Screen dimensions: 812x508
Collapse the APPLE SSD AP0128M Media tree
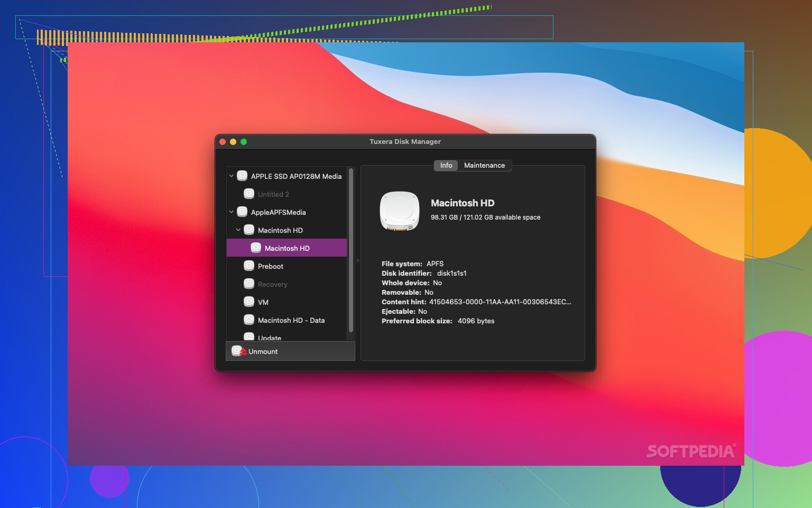(231, 176)
